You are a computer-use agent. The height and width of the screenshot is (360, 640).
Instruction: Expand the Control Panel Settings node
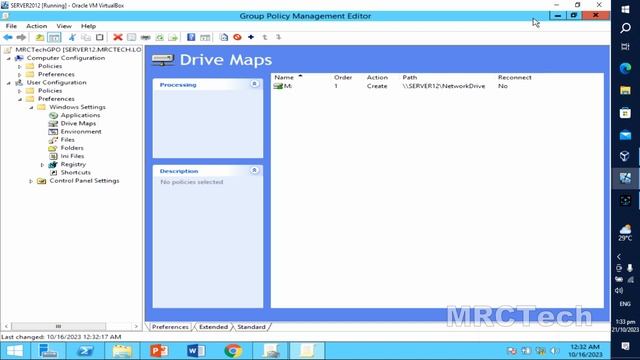coord(31,181)
